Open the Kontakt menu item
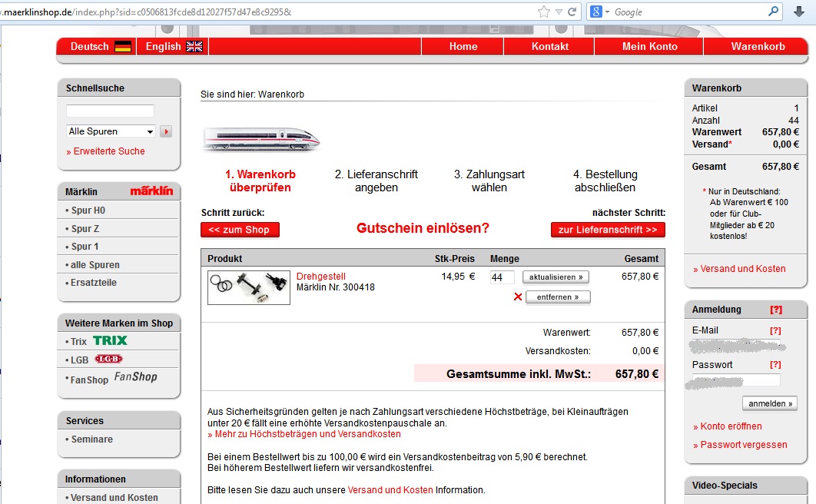This screenshot has height=504, width=816. click(549, 46)
